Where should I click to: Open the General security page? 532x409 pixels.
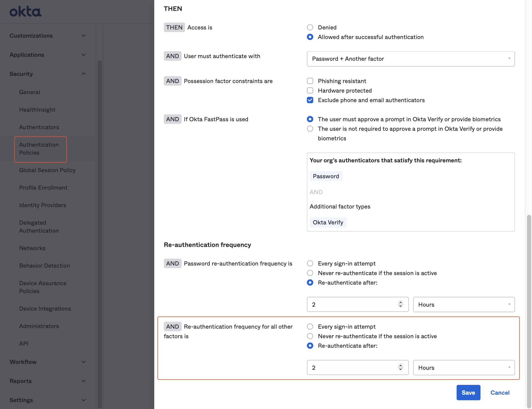pos(29,92)
